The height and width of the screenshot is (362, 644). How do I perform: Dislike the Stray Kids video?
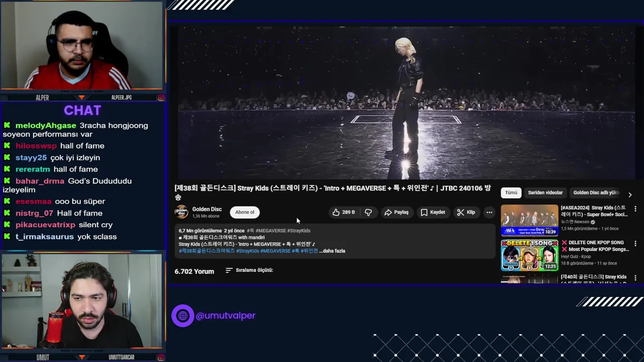click(368, 212)
